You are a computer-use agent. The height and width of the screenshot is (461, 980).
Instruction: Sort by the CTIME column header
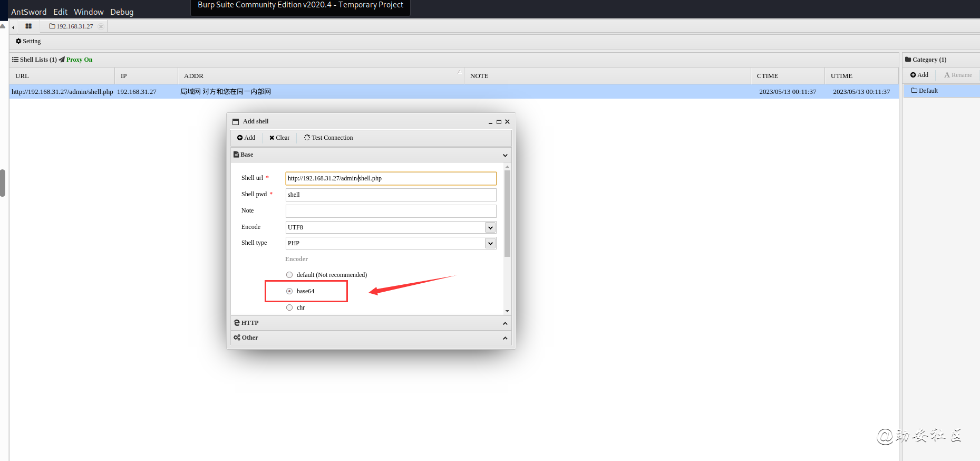[788, 76]
